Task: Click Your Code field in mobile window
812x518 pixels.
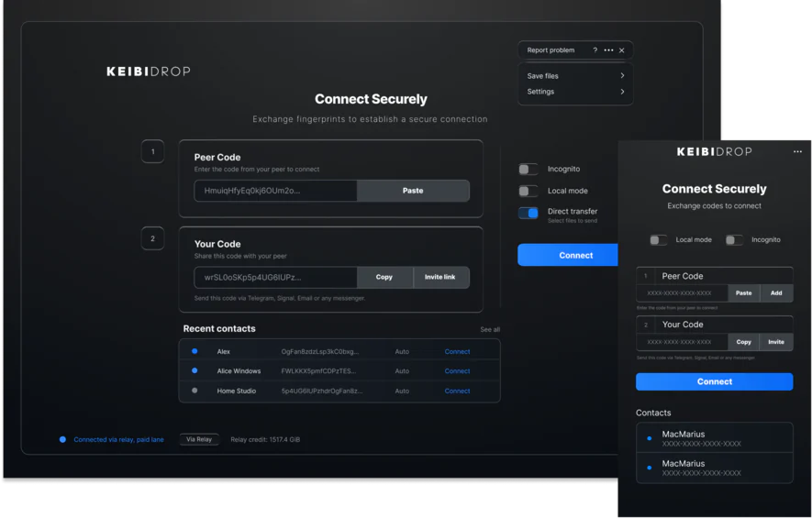Action: tap(682, 342)
